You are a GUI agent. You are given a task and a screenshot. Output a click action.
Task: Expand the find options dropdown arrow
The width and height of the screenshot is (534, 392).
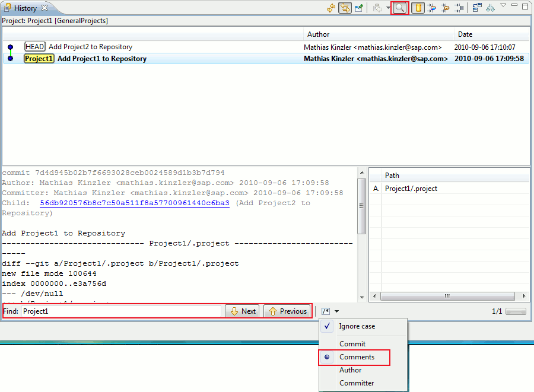coord(336,311)
